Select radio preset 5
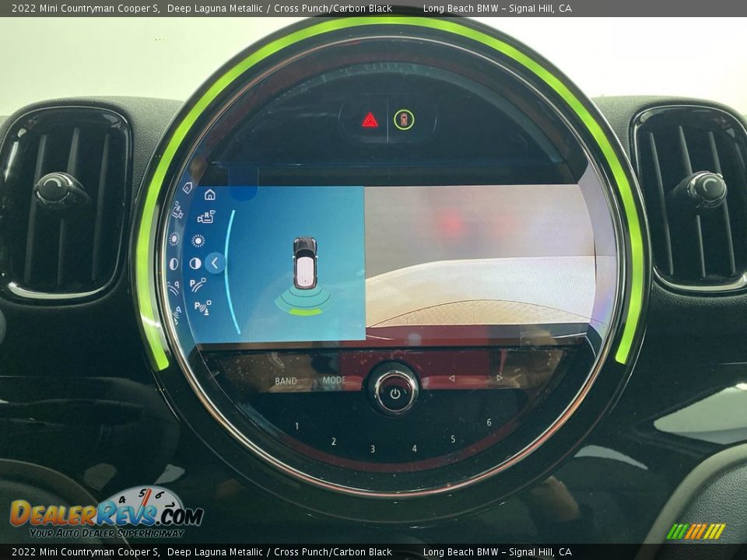747x560 pixels. (453, 439)
